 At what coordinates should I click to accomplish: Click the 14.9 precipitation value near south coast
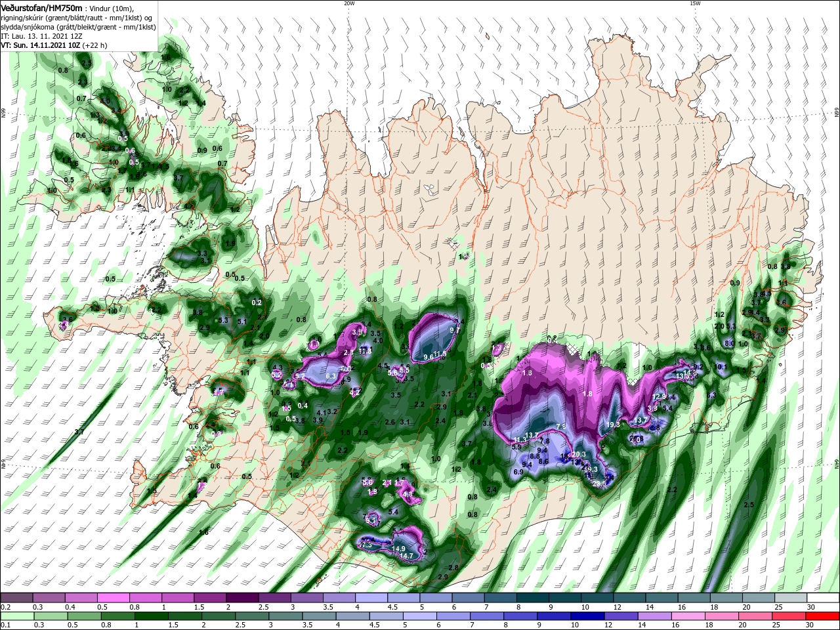tap(398, 549)
